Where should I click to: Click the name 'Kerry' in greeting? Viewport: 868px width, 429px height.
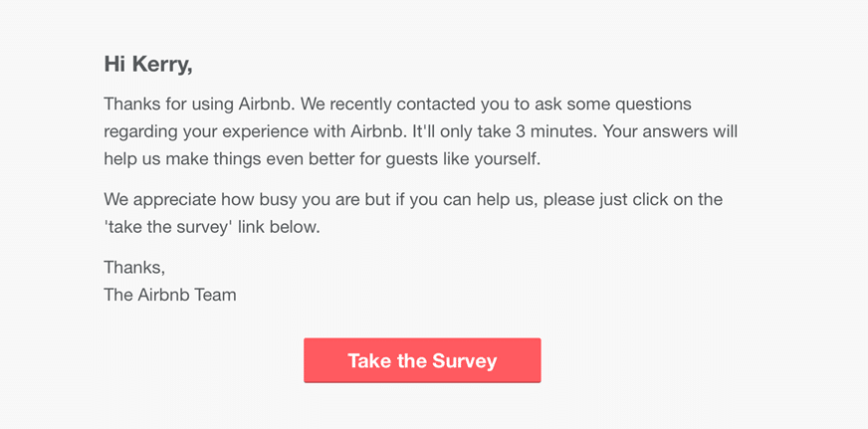tap(161, 65)
